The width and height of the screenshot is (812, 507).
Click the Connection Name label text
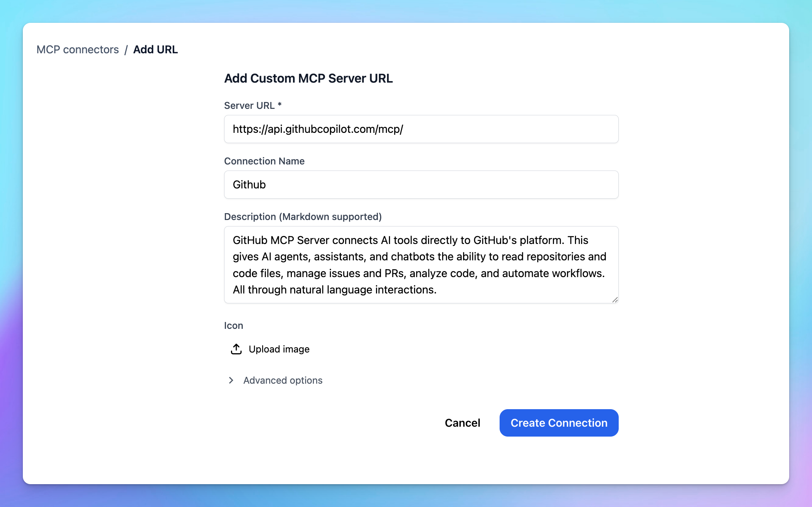264,161
